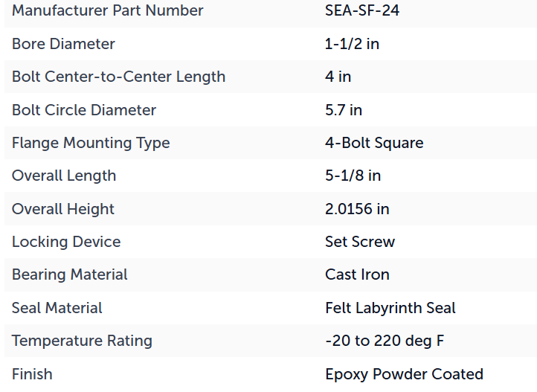This screenshot has width=537, height=392.
Task: Select the Set Screw value
Action: pyautogui.click(x=360, y=242)
